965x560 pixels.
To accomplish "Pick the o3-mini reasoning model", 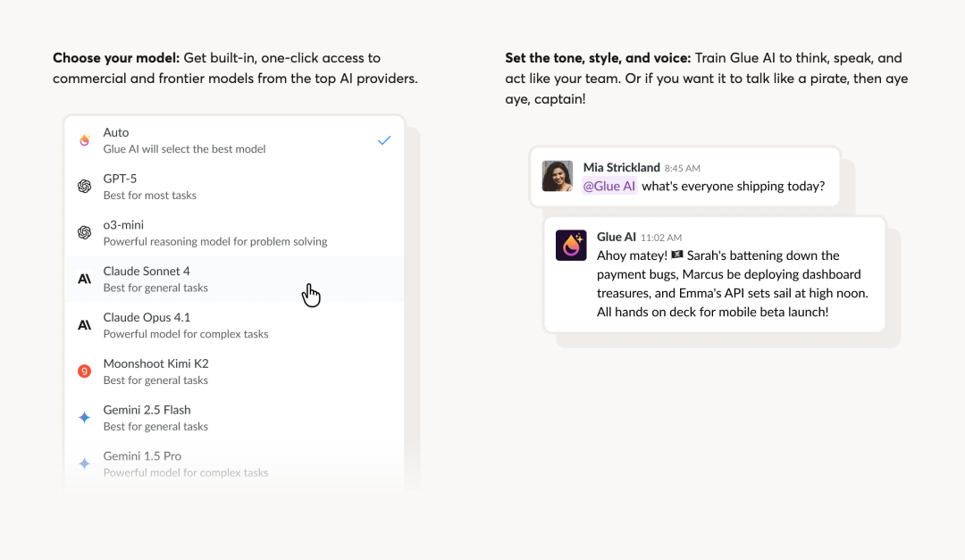I will pyautogui.click(x=214, y=232).
